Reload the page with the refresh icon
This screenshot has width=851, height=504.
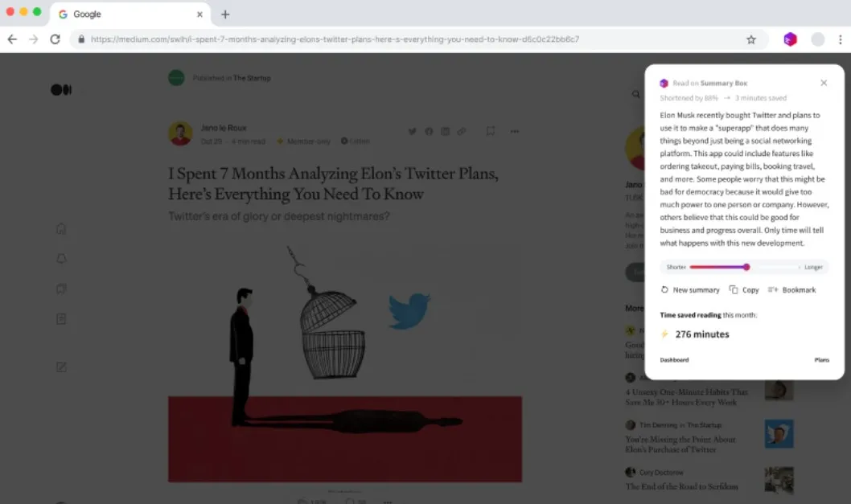[55, 39]
